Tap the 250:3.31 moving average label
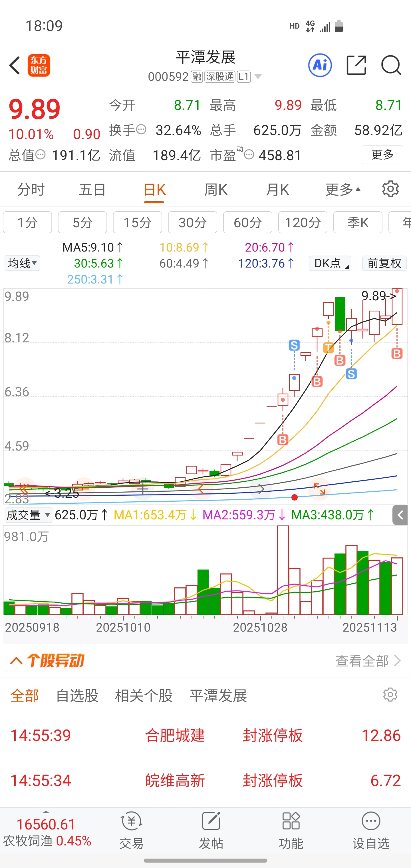Viewport: 411px width, 868px height. coord(95,279)
